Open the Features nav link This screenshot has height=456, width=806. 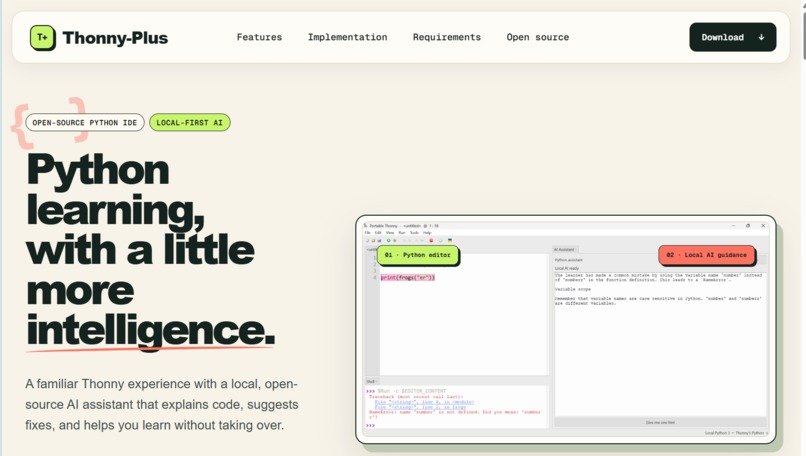pyautogui.click(x=259, y=37)
